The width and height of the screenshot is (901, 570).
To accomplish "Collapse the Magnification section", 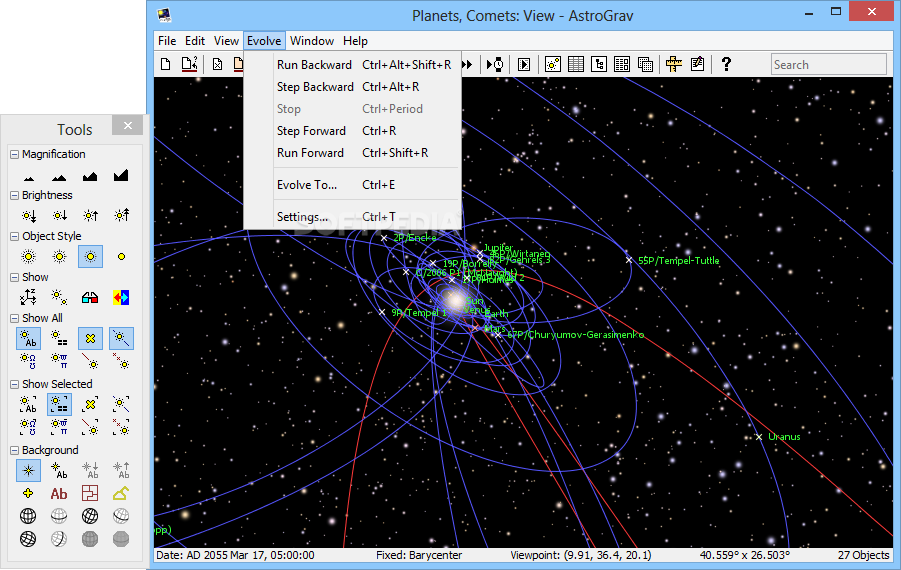I will 14,155.
